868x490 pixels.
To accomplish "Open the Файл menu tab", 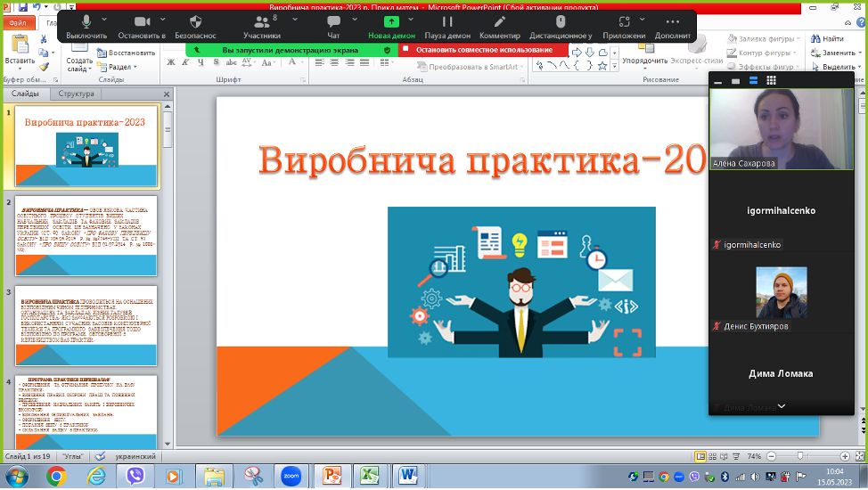I will pyautogui.click(x=18, y=25).
